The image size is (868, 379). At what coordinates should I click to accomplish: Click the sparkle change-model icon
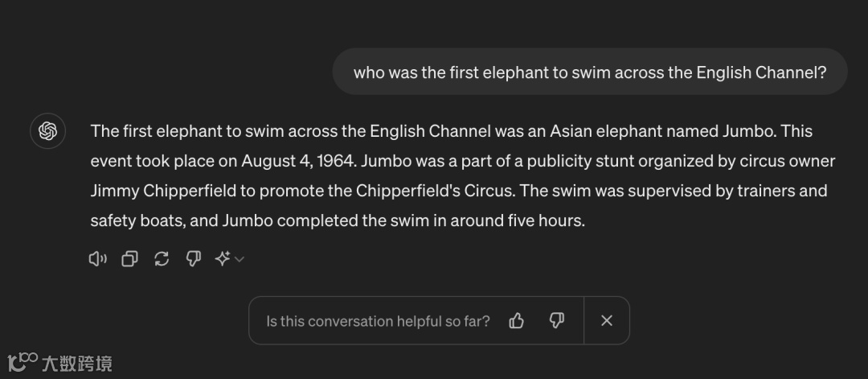click(223, 258)
